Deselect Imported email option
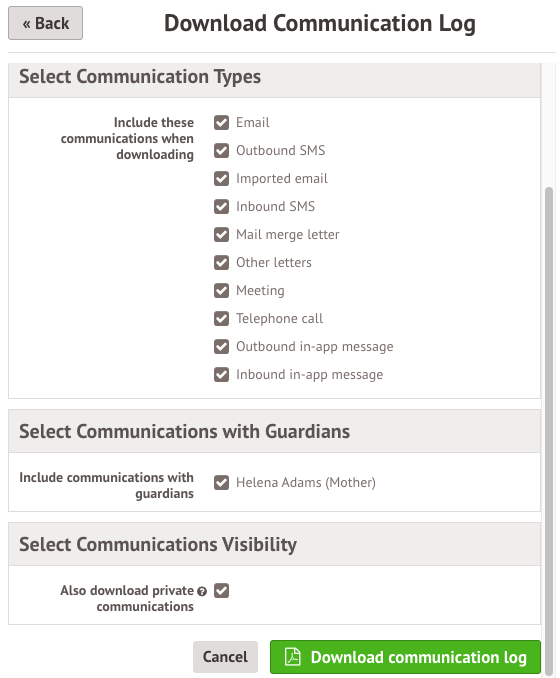The image size is (560, 678). [x=221, y=179]
